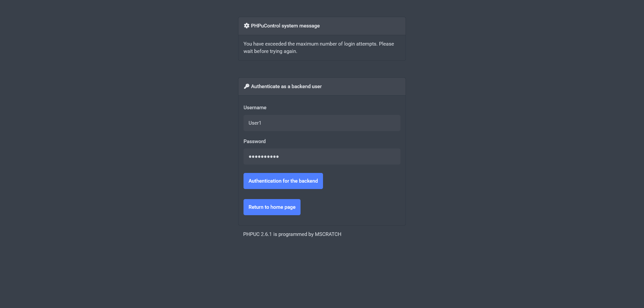The image size is (644, 308).
Task: Select the PHPuControl system message heading
Action: (x=285, y=26)
